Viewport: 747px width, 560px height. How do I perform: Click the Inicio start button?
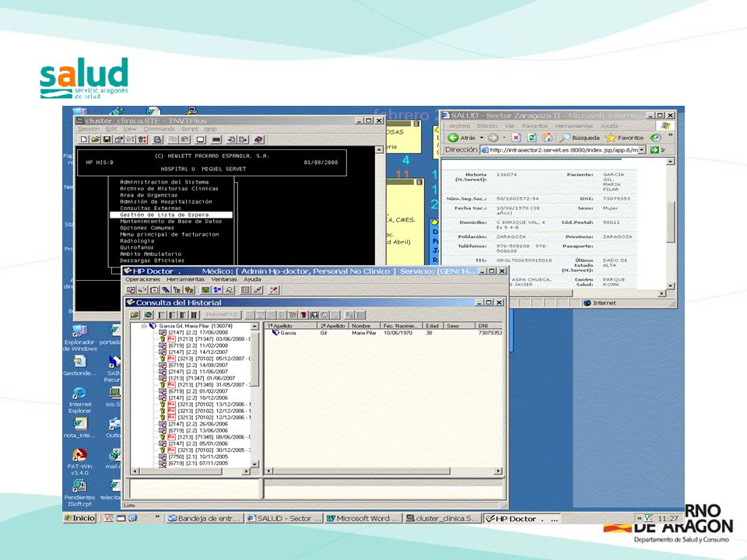tap(80, 518)
